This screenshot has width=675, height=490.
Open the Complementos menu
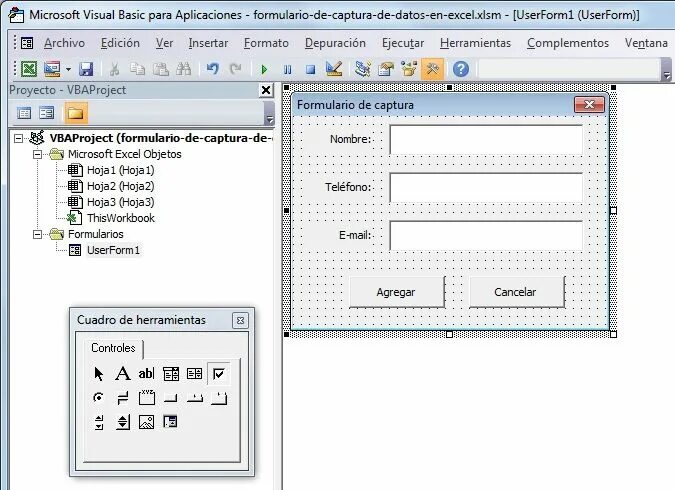pos(568,43)
